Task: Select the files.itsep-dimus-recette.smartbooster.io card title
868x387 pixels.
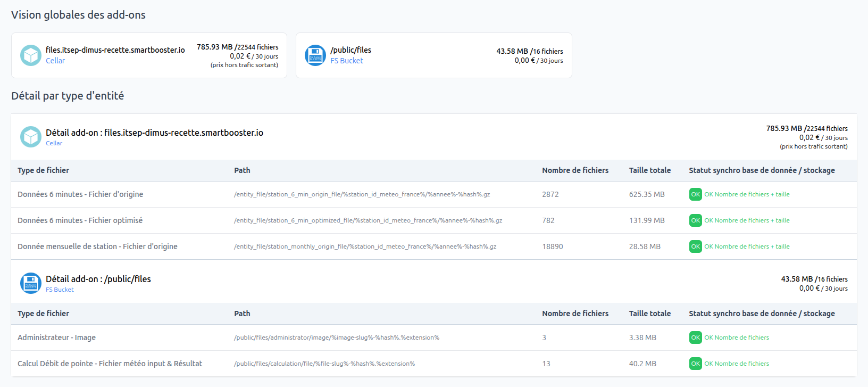Action: pos(115,50)
